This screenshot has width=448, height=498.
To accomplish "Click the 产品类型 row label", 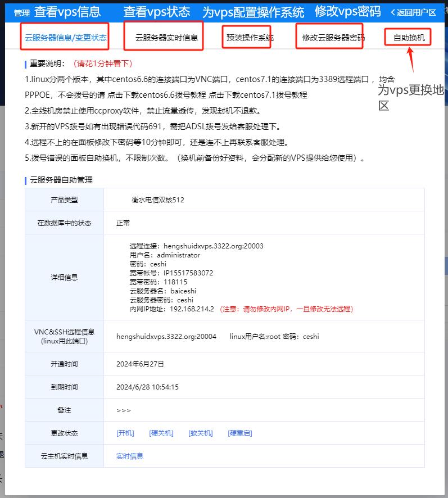I will (64, 200).
